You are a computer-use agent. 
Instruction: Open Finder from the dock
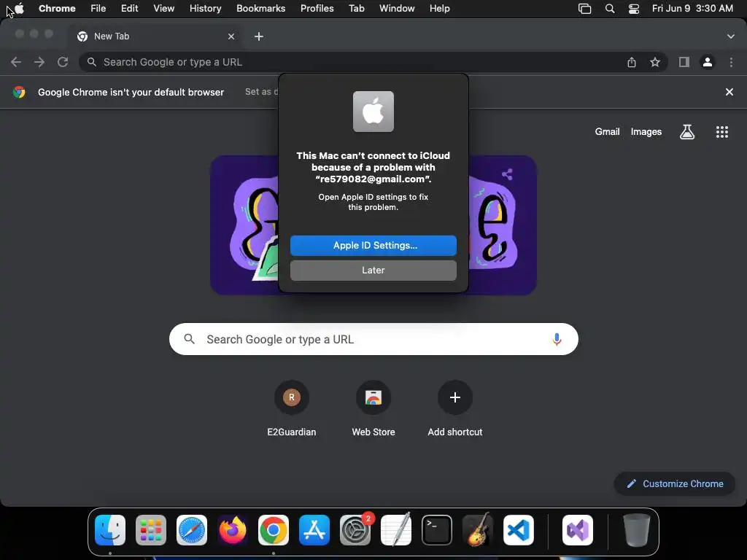coord(110,530)
